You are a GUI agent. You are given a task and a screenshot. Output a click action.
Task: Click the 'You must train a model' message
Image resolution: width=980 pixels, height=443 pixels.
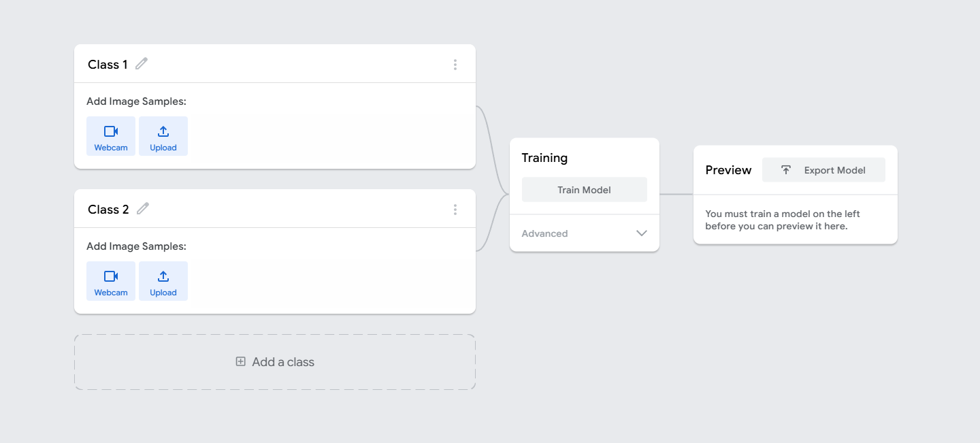click(x=783, y=220)
